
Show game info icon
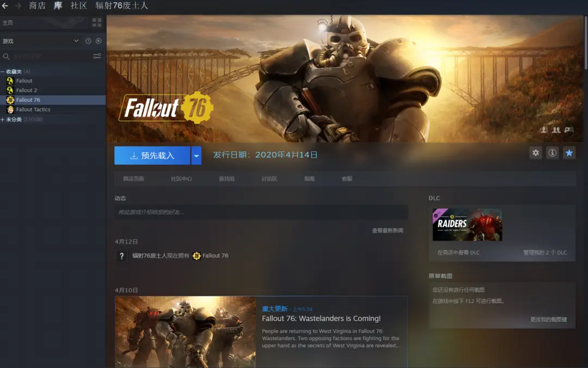tap(553, 152)
